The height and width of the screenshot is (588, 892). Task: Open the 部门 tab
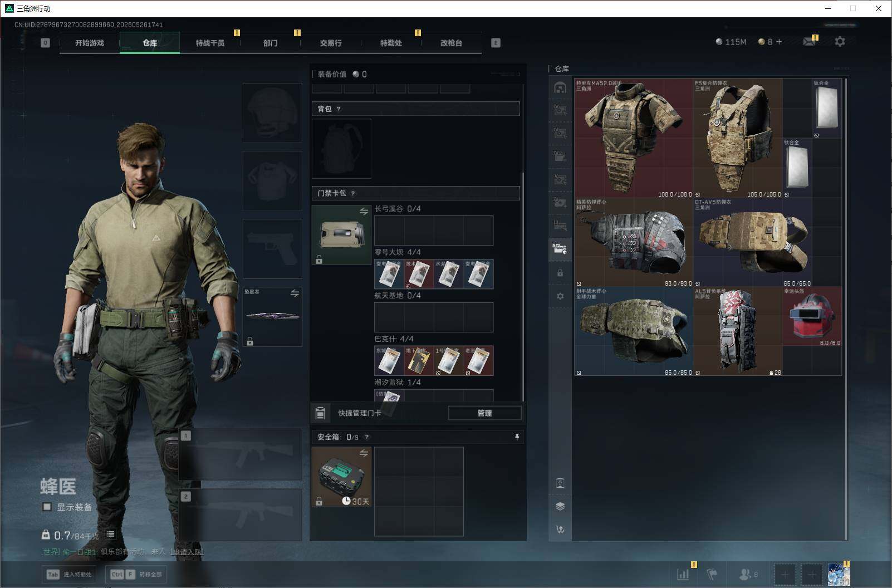[271, 43]
